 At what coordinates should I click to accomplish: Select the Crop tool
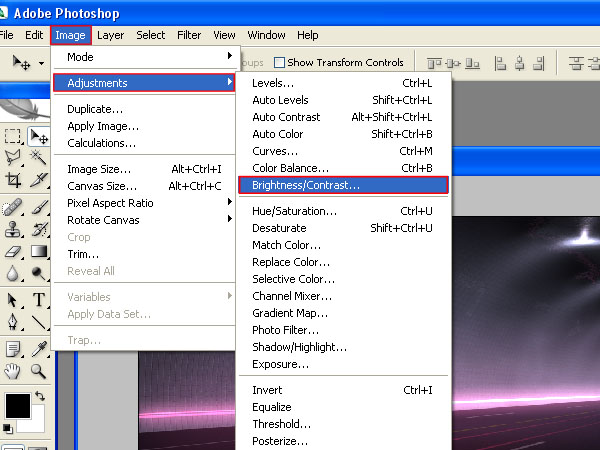coord(13,179)
